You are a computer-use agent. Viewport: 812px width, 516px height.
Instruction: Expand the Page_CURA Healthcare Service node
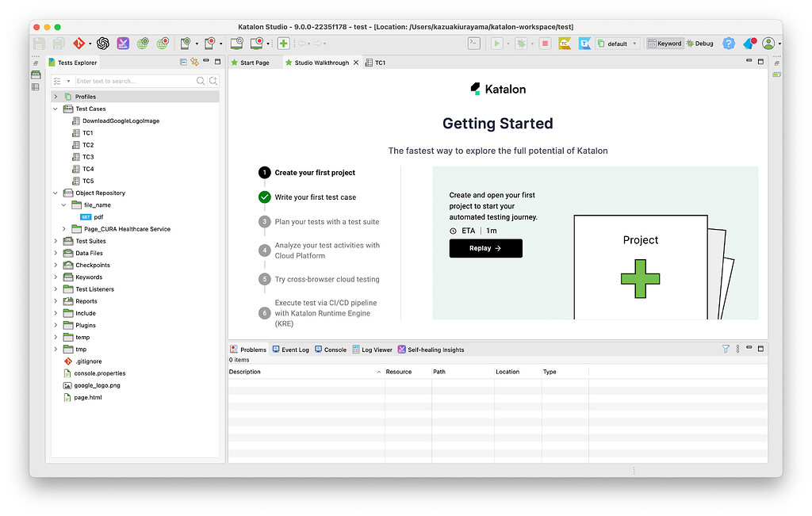point(63,228)
